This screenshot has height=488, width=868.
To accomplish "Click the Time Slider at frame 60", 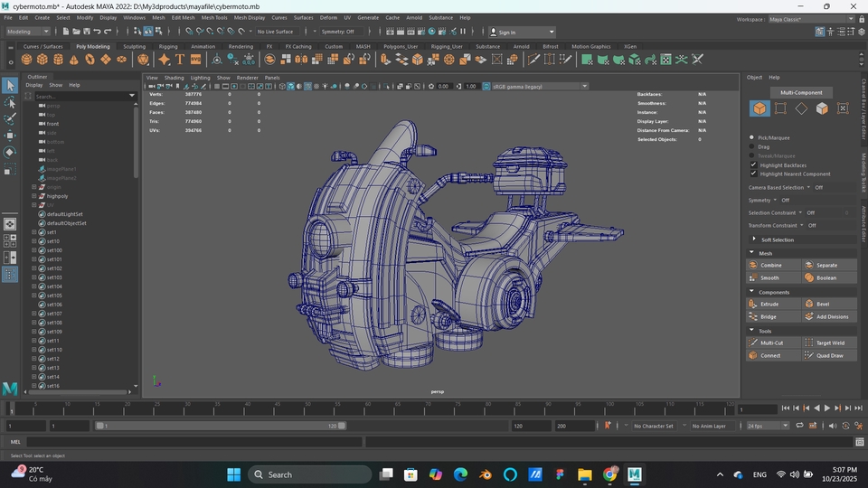I will (368, 408).
